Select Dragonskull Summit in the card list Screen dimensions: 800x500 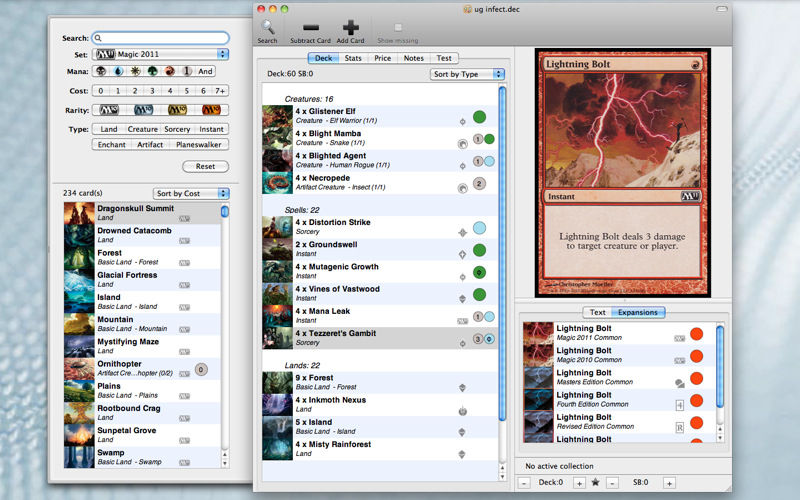tap(143, 213)
